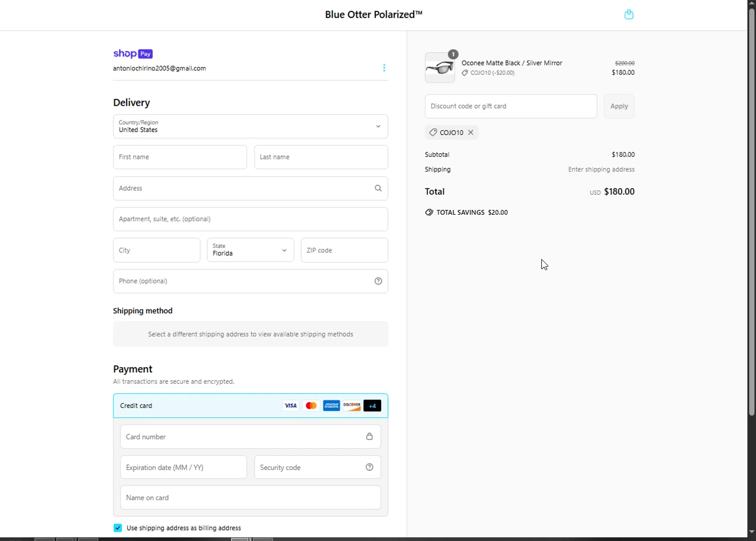Open the shopping bag cart icon
This screenshot has width=756, height=541.
click(x=628, y=14)
